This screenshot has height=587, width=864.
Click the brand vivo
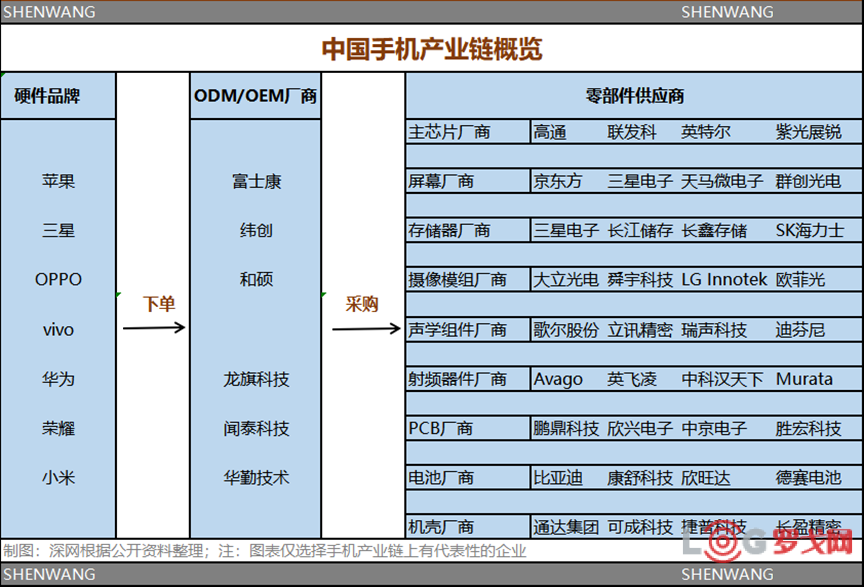[58, 330]
